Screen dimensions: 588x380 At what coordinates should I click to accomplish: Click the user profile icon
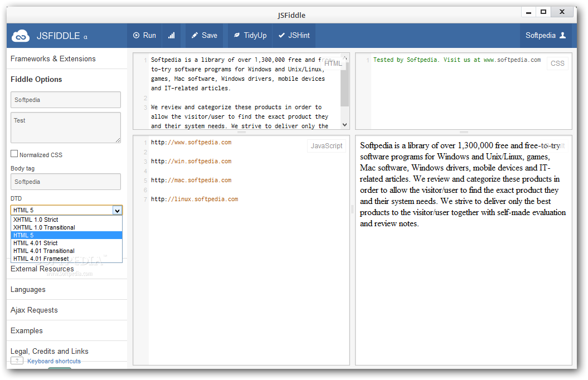click(562, 35)
